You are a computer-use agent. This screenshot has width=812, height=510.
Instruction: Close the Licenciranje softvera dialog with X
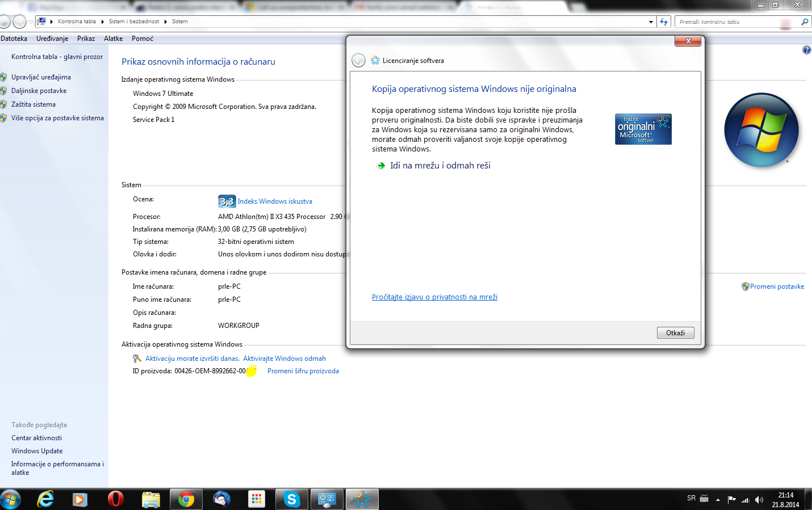[x=688, y=41]
